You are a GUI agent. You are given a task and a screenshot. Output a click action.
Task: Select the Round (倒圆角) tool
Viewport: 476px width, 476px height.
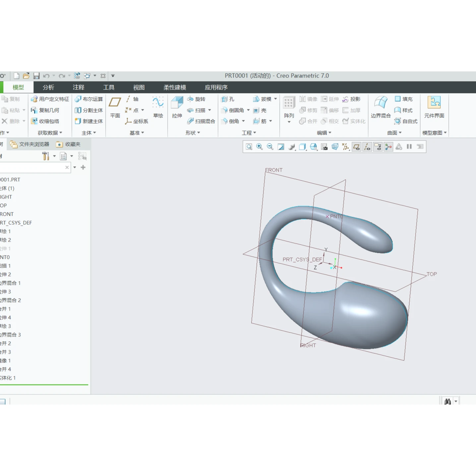click(x=233, y=110)
